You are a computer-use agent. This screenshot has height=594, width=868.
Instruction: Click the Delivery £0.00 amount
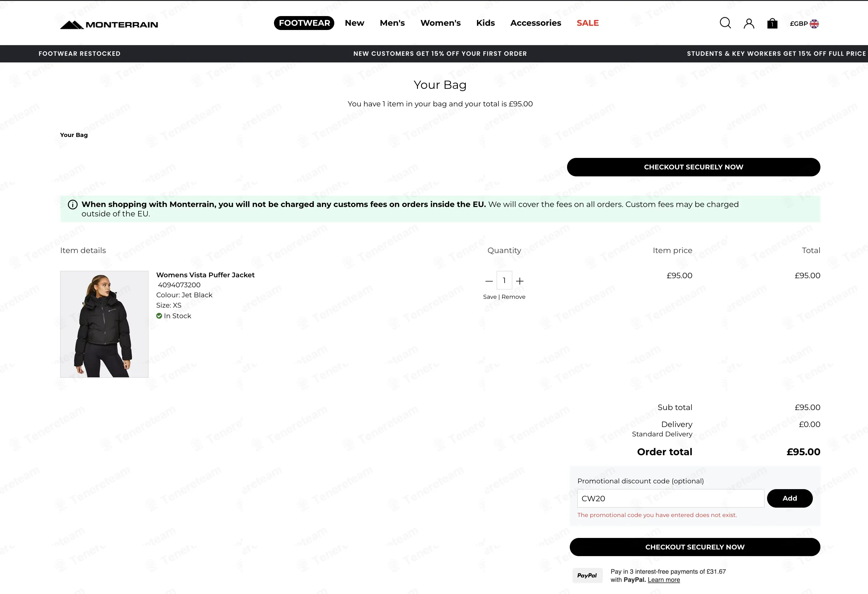coord(810,425)
